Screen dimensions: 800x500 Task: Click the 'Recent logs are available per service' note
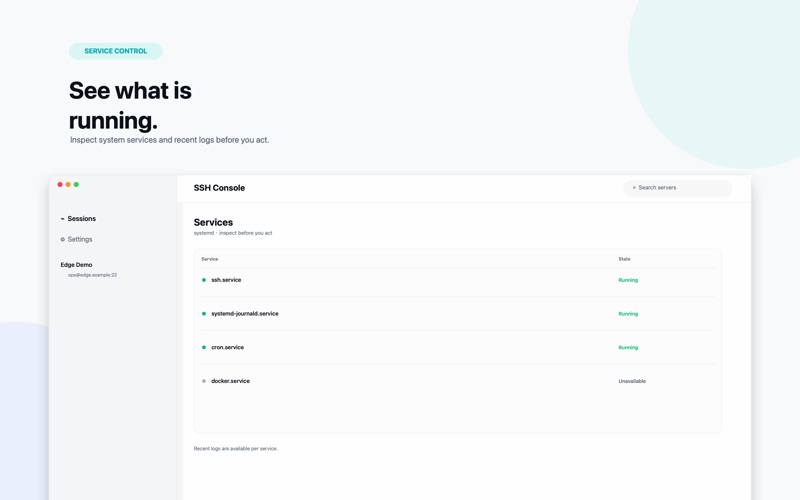(236, 449)
